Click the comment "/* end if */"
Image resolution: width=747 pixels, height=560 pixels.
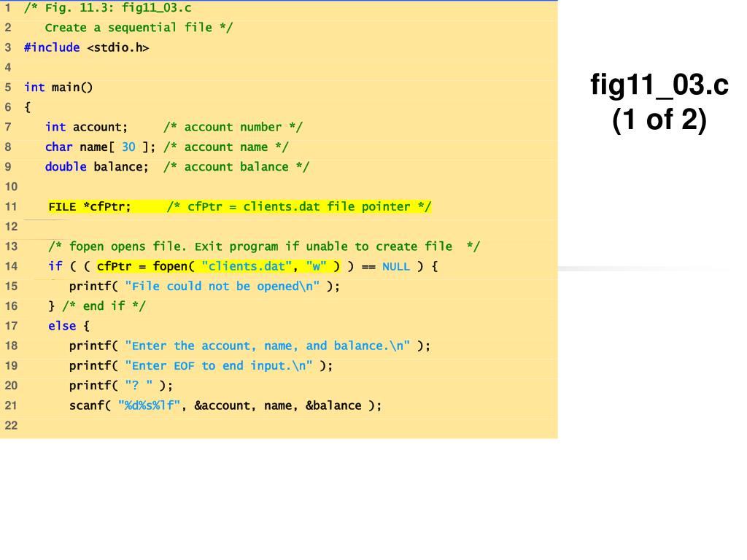(x=104, y=306)
